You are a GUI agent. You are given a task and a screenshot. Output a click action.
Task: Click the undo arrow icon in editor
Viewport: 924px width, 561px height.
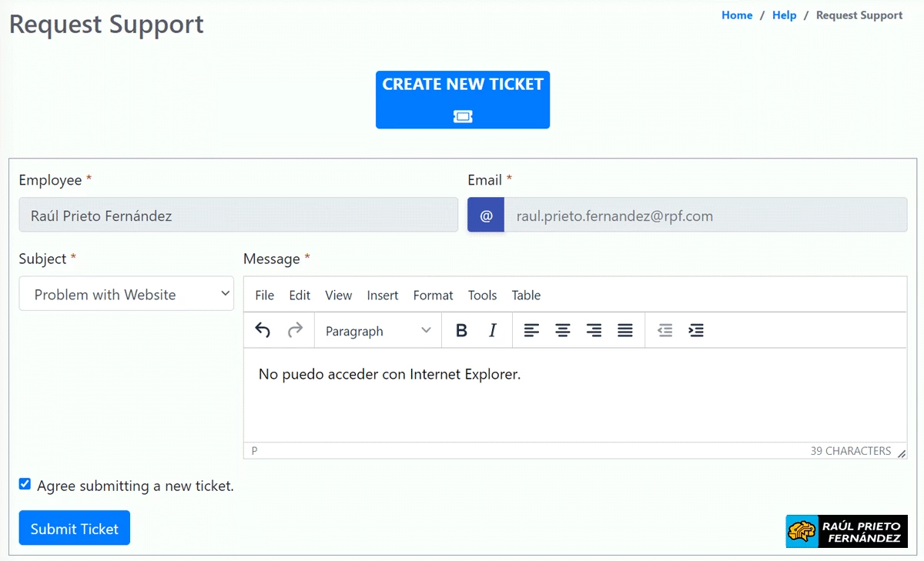(263, 330)
